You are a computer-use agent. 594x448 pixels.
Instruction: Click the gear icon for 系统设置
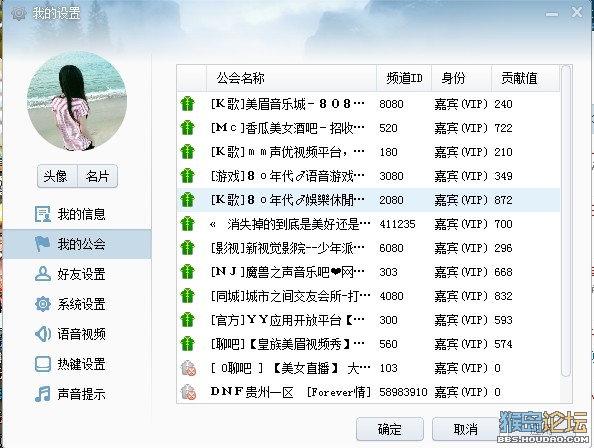tap(42, 304)
